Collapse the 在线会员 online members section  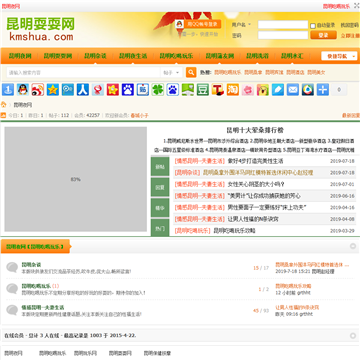(x=353, y=335)
